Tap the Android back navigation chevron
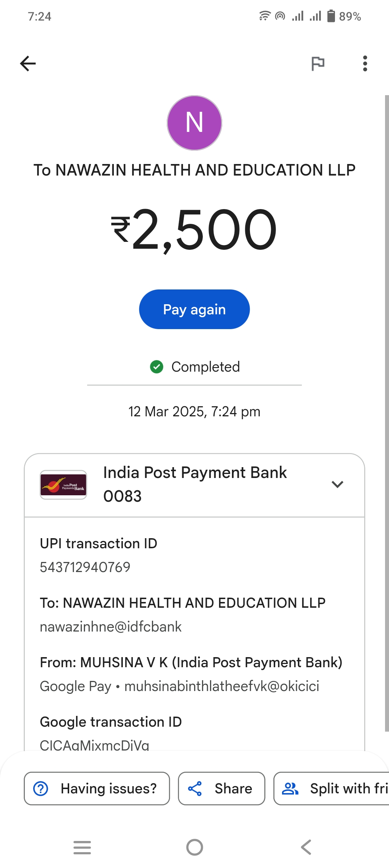 tap(306, 847)
